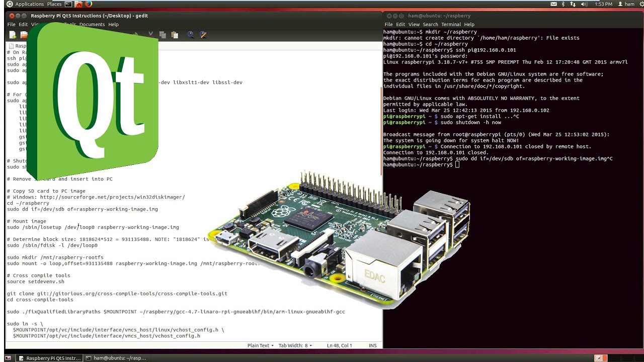
Task: Open the ham user menu
Action: pyautogui.click(x=626, y=4)
